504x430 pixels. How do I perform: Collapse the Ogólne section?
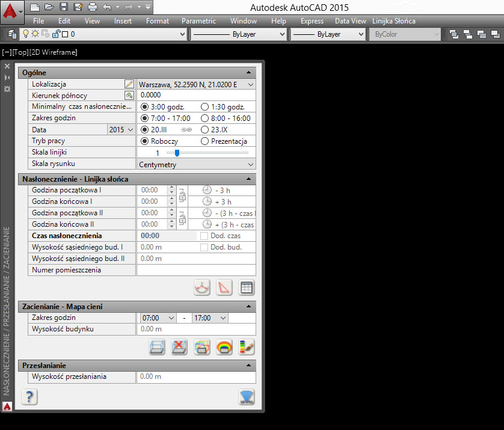248,73
